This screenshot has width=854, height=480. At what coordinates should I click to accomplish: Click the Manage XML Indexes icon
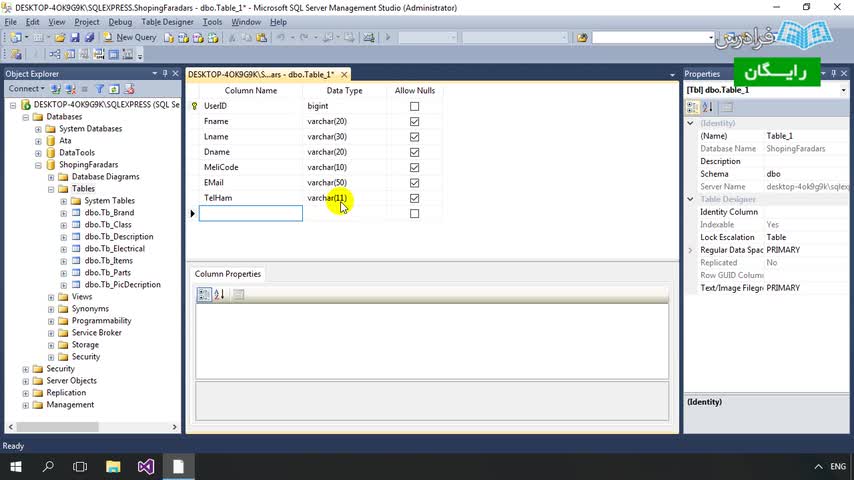(x=99, y=54)
